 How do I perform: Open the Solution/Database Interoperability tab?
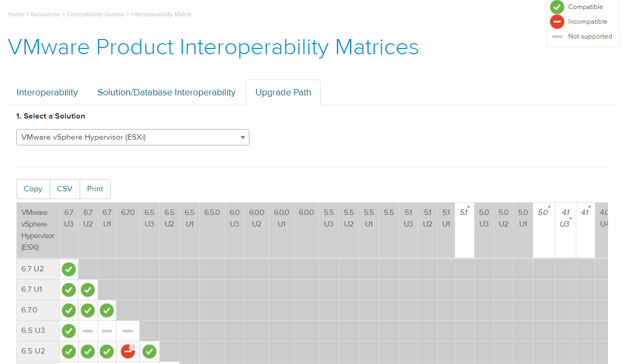166,92
